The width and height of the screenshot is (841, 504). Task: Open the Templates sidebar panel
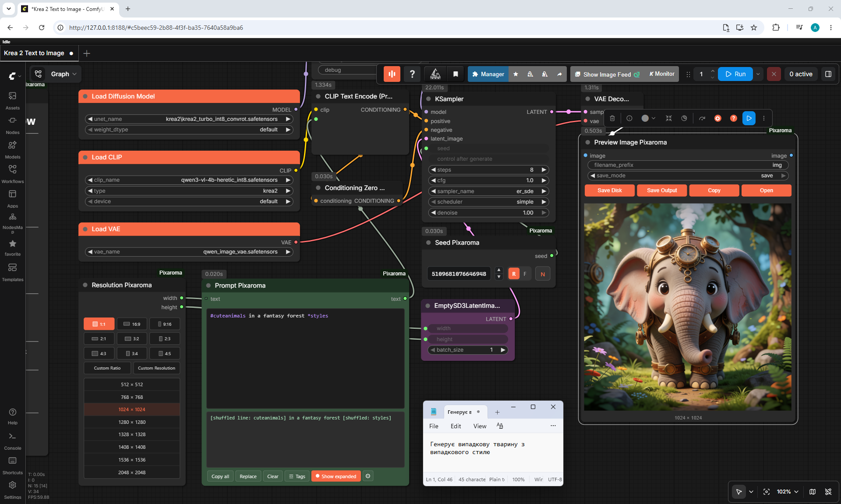(x=13, y=272)
